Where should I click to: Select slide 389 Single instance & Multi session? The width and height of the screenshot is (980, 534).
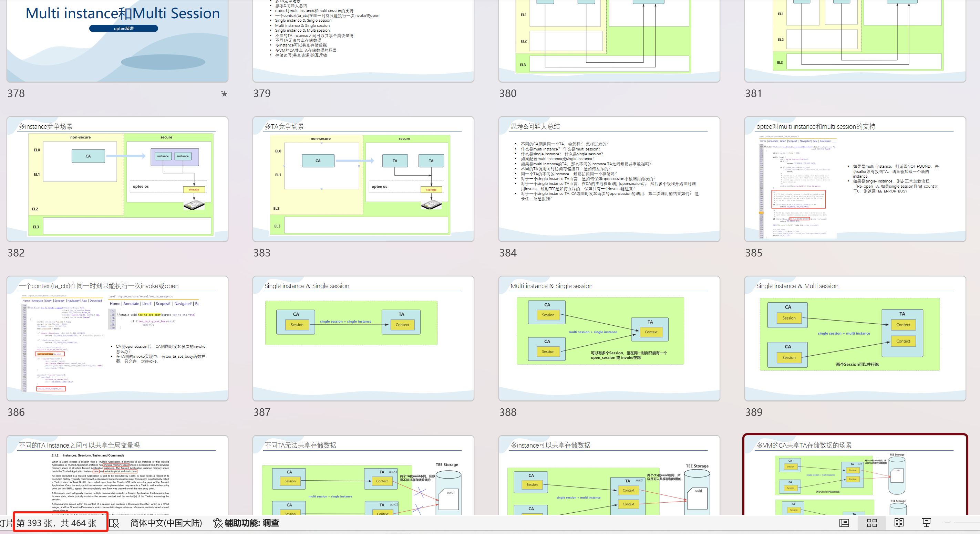coord(855,338)
